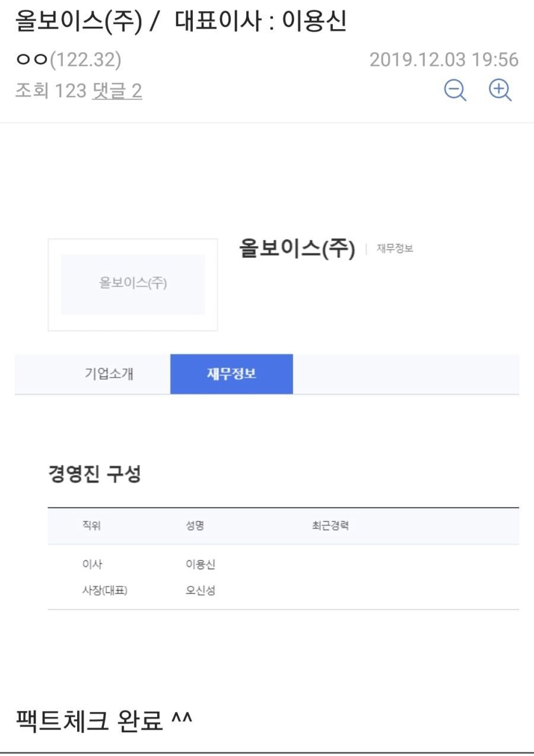This screenshot has height=756, width=534.
Task: Click the small 재무정보 label beside heading
Action: coord(395,249)
